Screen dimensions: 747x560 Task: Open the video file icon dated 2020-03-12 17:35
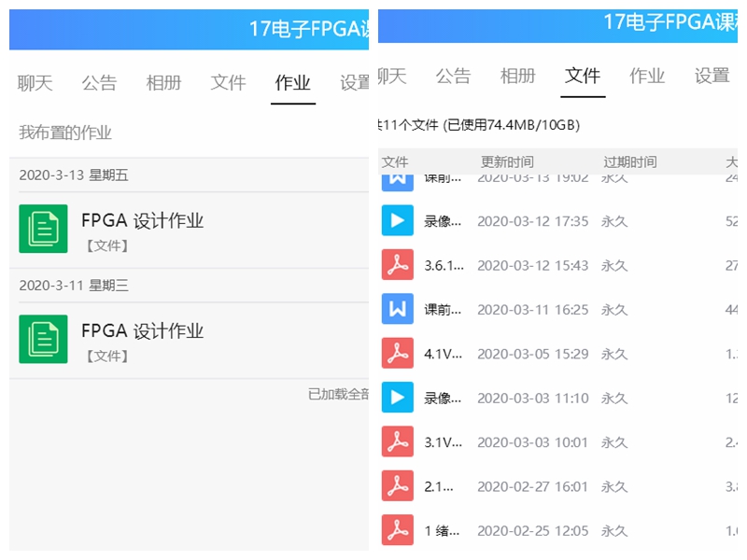click(x=397, y=221)
